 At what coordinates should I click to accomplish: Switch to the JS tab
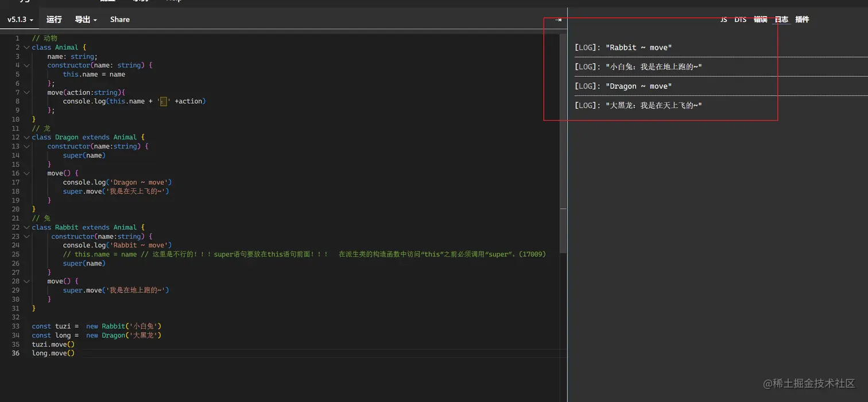(x=723, y=19)
